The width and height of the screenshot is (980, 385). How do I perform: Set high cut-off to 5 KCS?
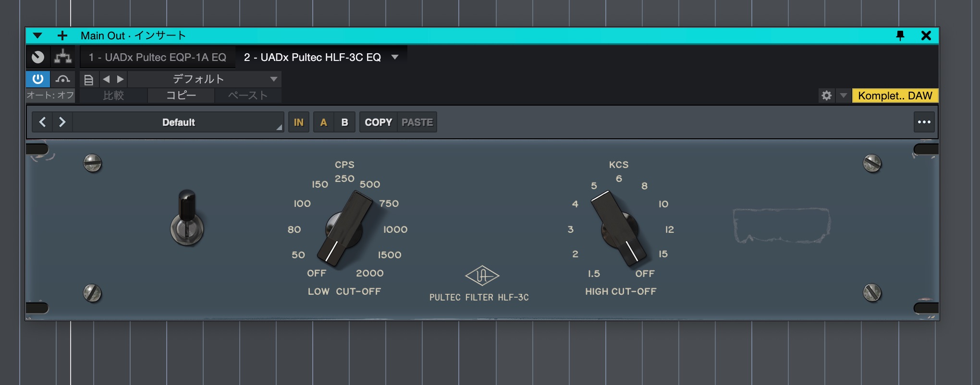(594, 186)
